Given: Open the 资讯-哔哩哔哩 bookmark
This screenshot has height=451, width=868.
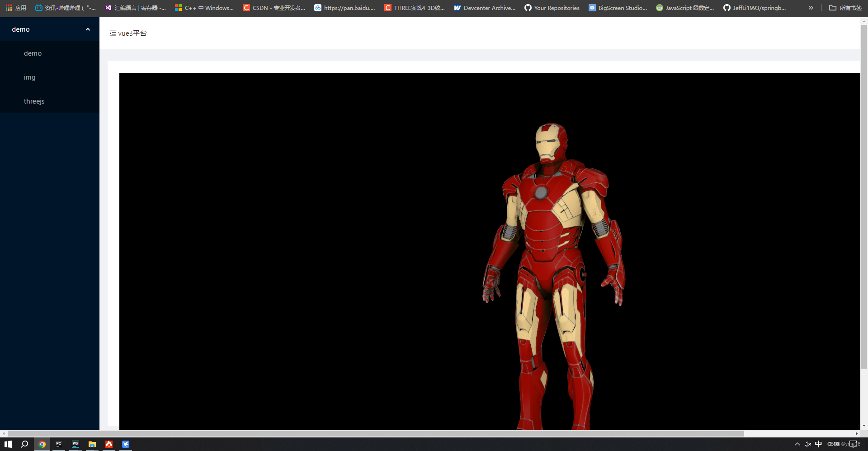Looking at the screenshot, I should click(x=66, y=8).
